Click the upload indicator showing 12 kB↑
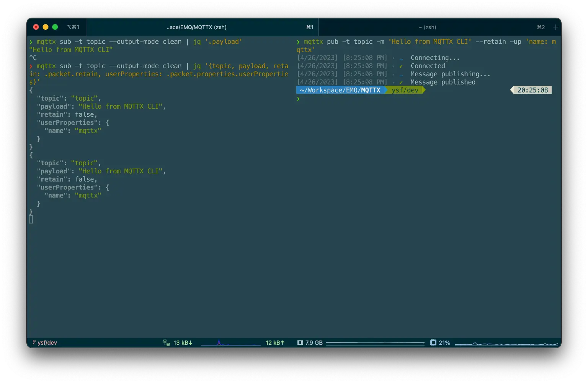Screen dimensions: 588x383 point(275,342)
